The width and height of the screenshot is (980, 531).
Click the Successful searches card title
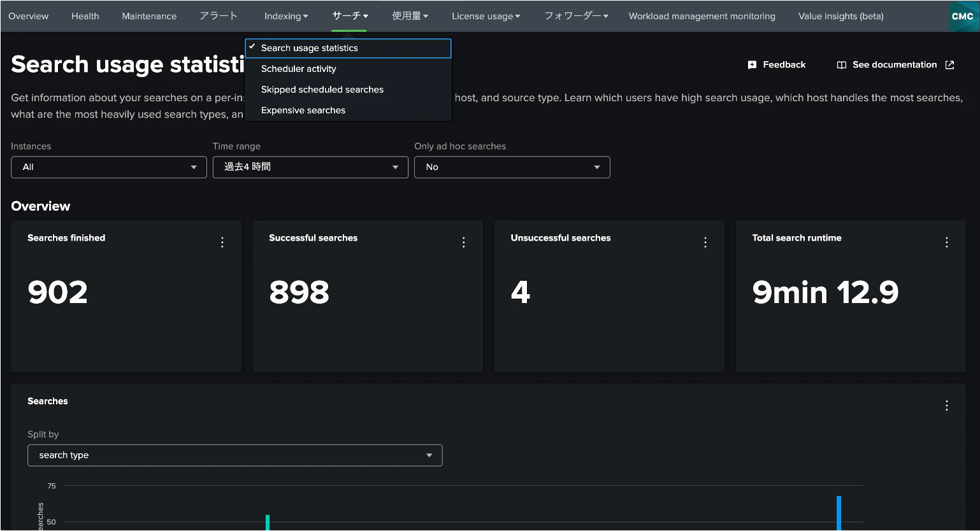[x=313, y=238]
